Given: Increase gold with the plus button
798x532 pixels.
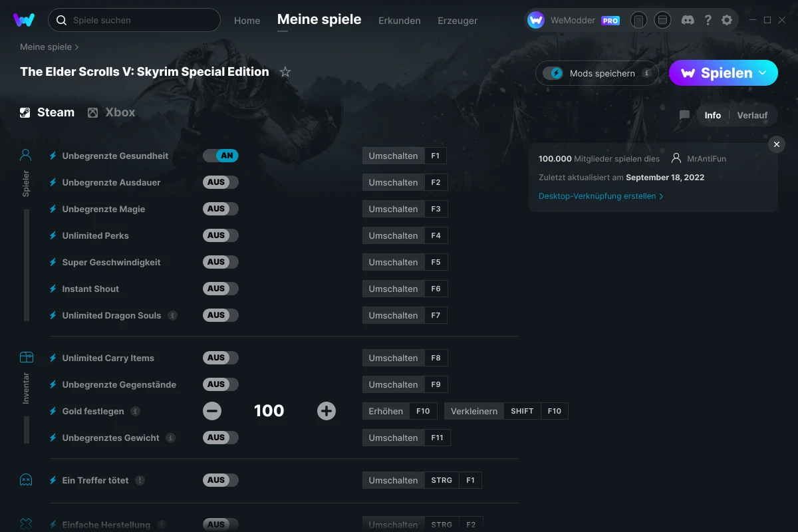Looking at the screenshot, I should click(x=327, y=411).
